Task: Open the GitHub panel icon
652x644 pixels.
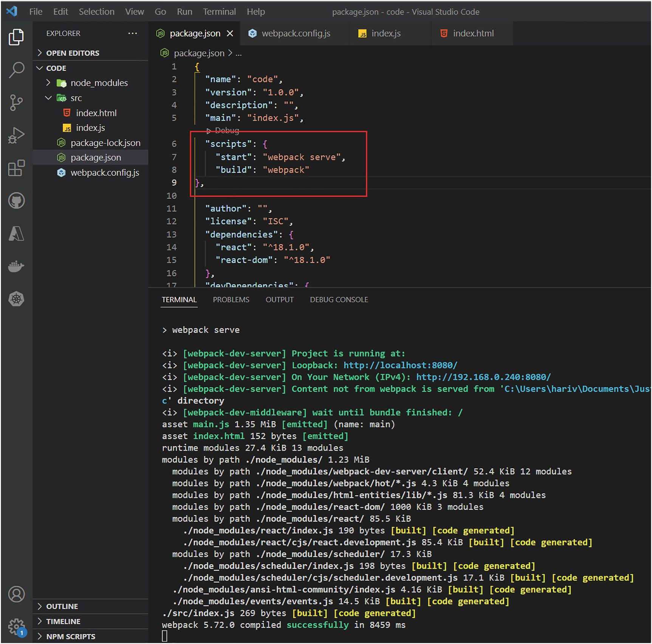Action: coord(16,201)
